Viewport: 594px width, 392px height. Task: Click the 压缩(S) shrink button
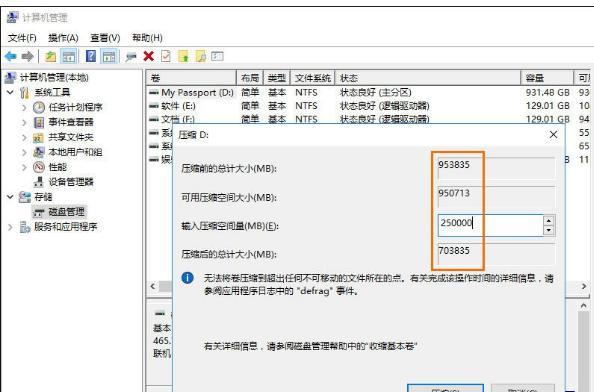tap(446, 388)
